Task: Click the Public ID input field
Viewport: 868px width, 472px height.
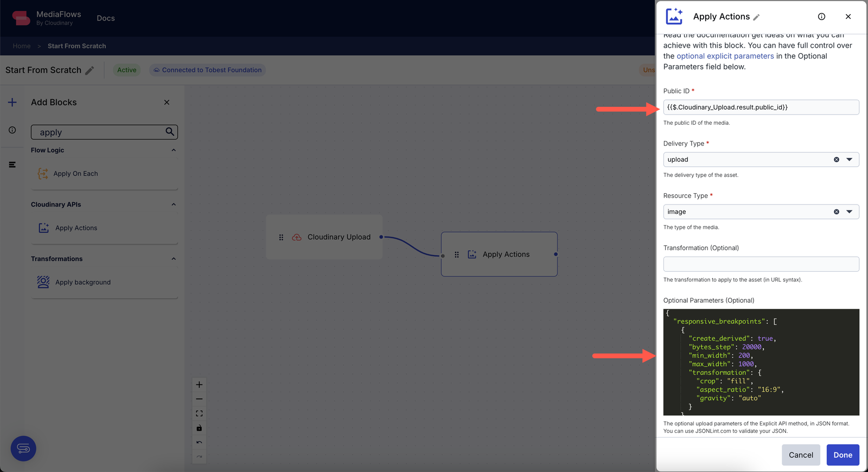Action: click(x=761, y=107)
